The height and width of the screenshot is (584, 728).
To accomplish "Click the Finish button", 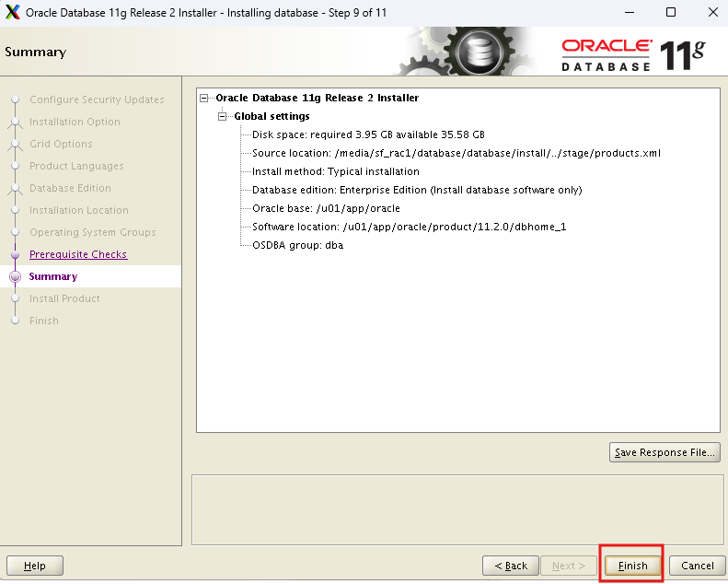I will pyautogui.click(x=632, y=566).
